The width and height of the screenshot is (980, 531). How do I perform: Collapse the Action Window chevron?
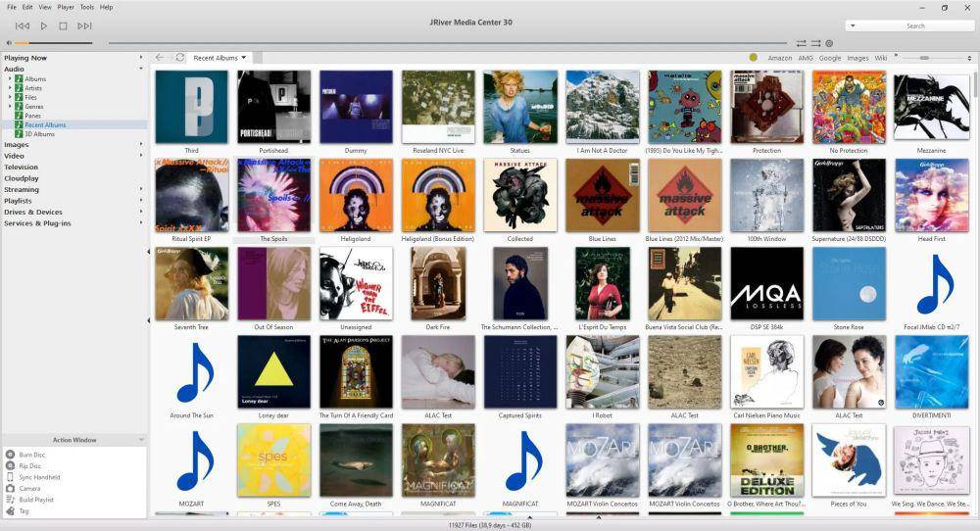(140, 440)
